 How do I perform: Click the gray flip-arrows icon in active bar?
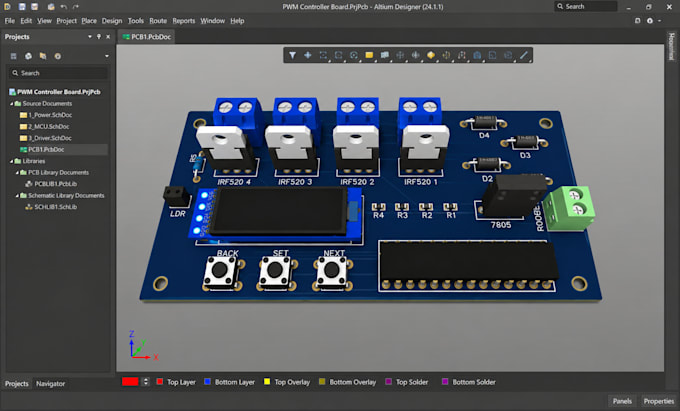point(415,55)
